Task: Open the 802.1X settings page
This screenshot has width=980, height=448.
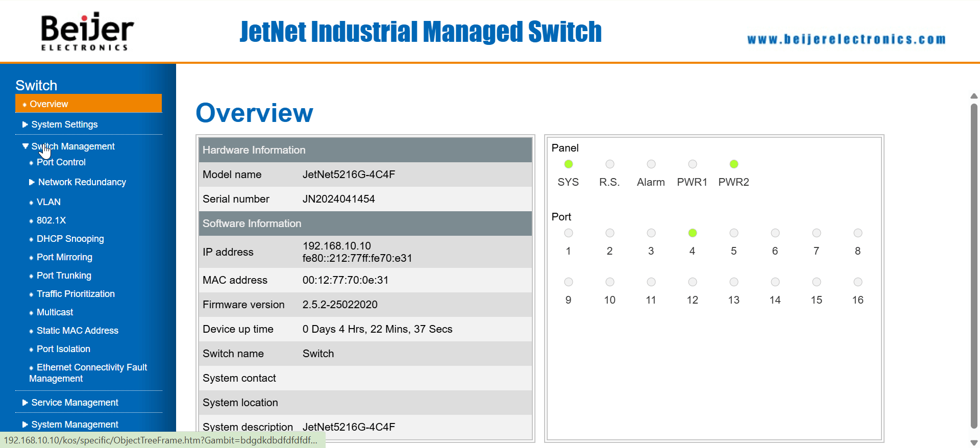Action: (51, 220)
